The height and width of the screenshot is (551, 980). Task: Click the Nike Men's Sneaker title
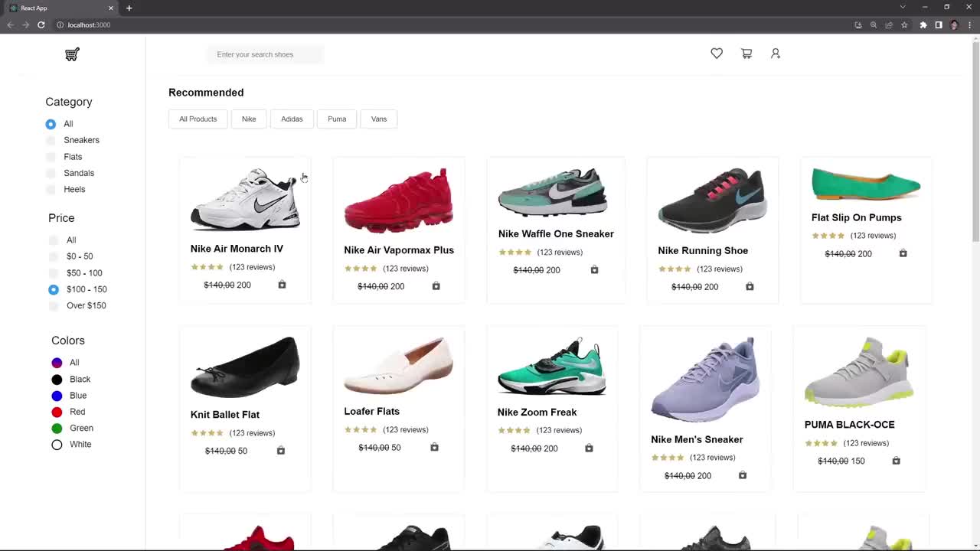pos(697,439)
